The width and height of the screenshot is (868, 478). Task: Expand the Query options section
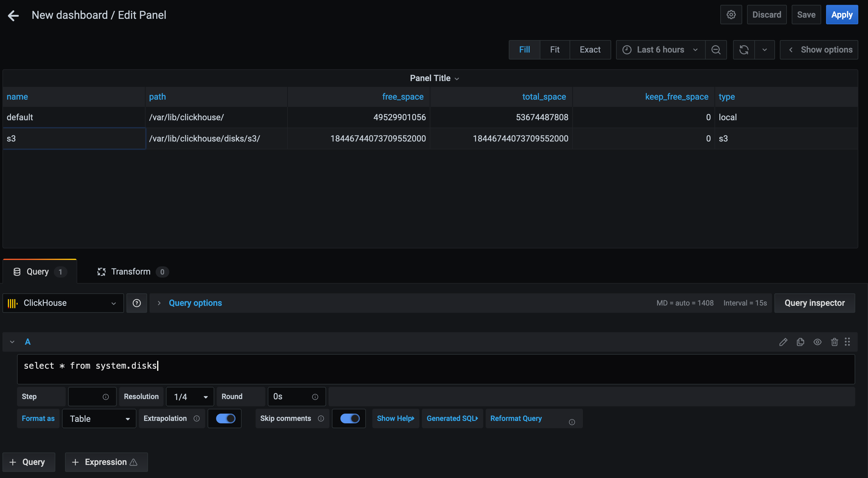coord(195,303)
